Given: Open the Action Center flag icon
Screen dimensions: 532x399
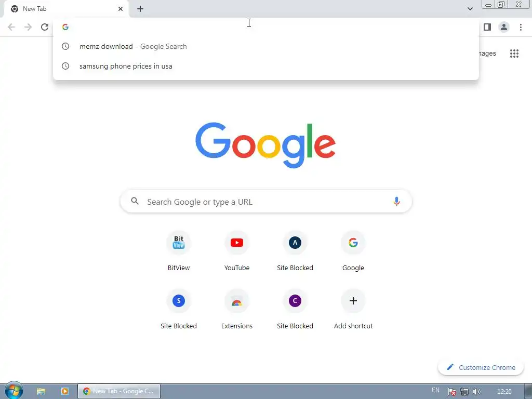Looking at the screenshot, I should tap(452, 392).
